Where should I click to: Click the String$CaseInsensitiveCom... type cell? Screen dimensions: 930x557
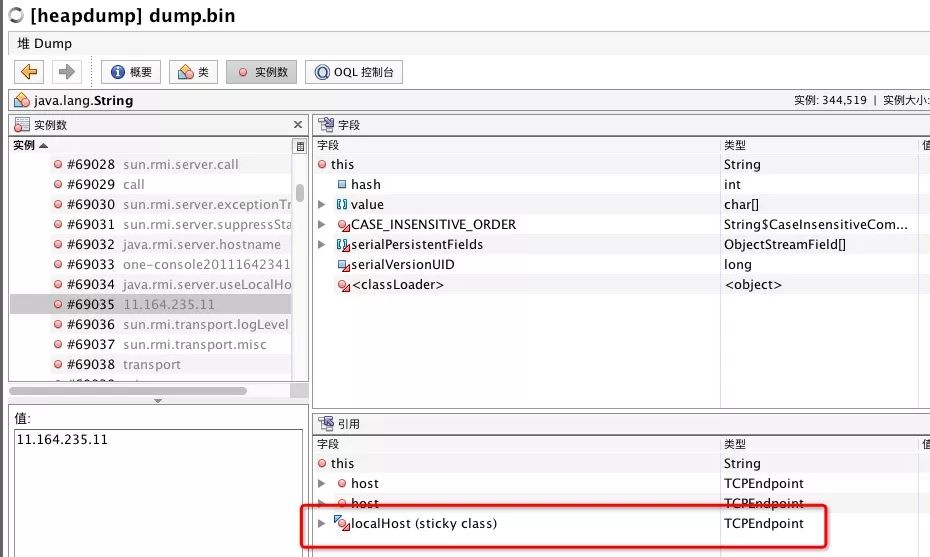point(816,224)
